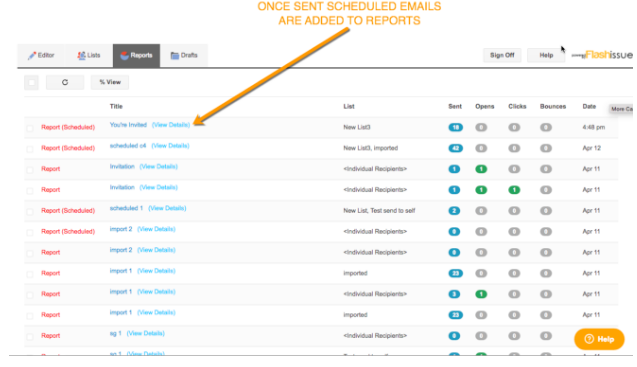The height and width of the screenshot is (367, 637).
Task: Click sent count 42 badge
Action: (x=455, y=148)
